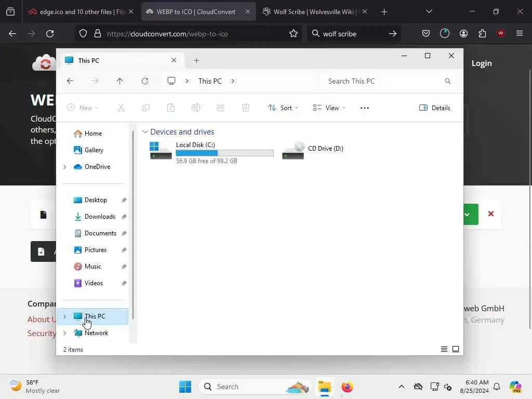Click the Share icon in Explorer toolbar
Viewport: 532px width, 399px height.
[220, 108]
